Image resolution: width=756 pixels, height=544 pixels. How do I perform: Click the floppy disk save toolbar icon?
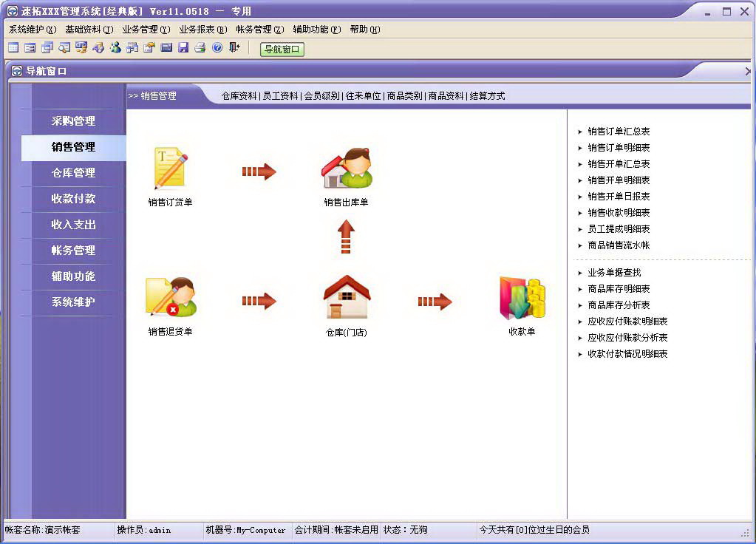[183, 47]
